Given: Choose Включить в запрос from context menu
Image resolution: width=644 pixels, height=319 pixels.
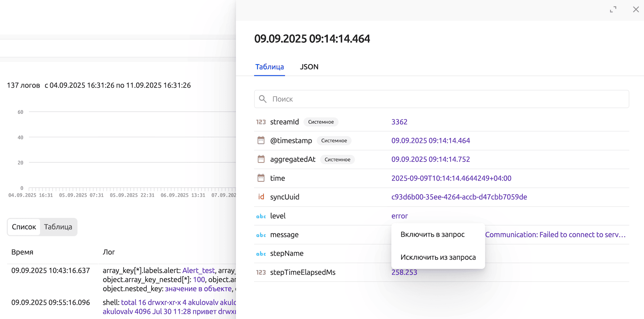Looking at the screenshot, I should pyautogui.click(x=432, y=234).
